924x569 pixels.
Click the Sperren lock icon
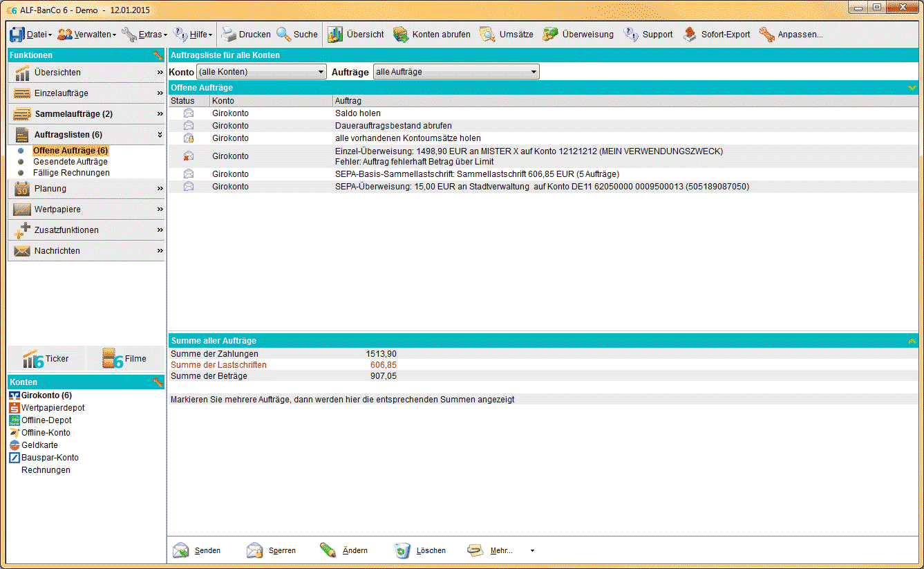255,550
